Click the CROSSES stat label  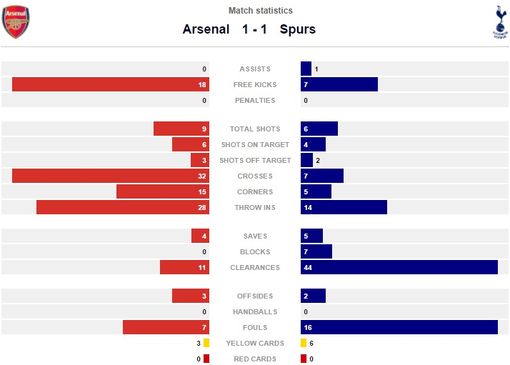click(255, 176)
